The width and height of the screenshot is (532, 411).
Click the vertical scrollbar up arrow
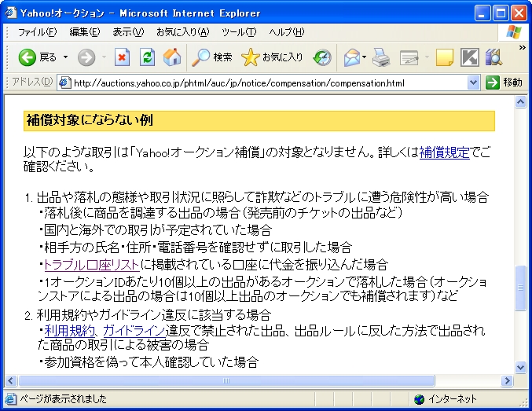[520, 102]
